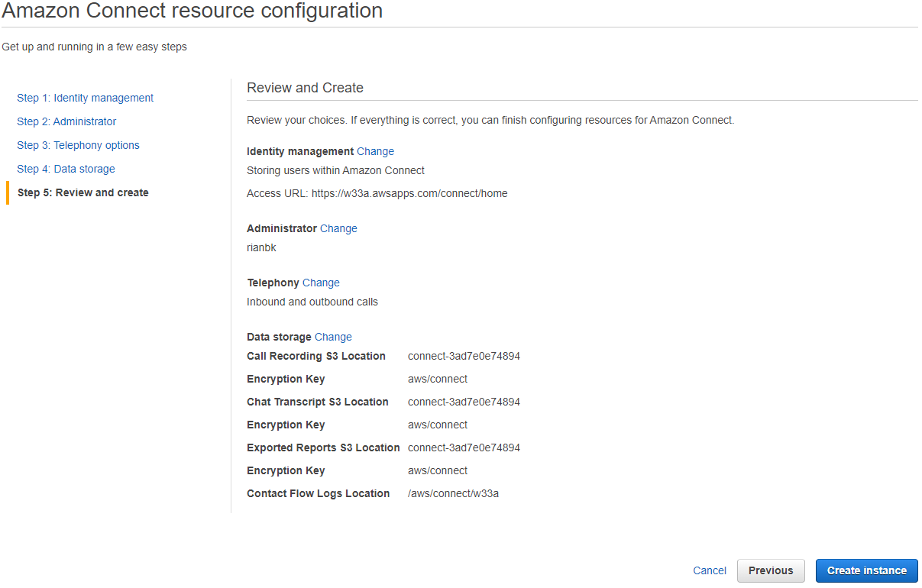Click the Review and Create heading

[305, 88]
